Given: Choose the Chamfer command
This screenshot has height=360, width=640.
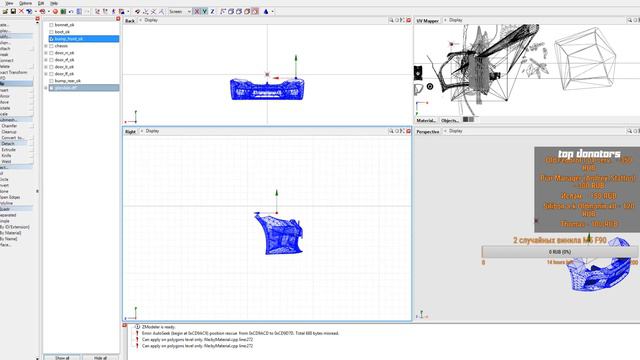Looking at the screenshot, I should [9, 126].
